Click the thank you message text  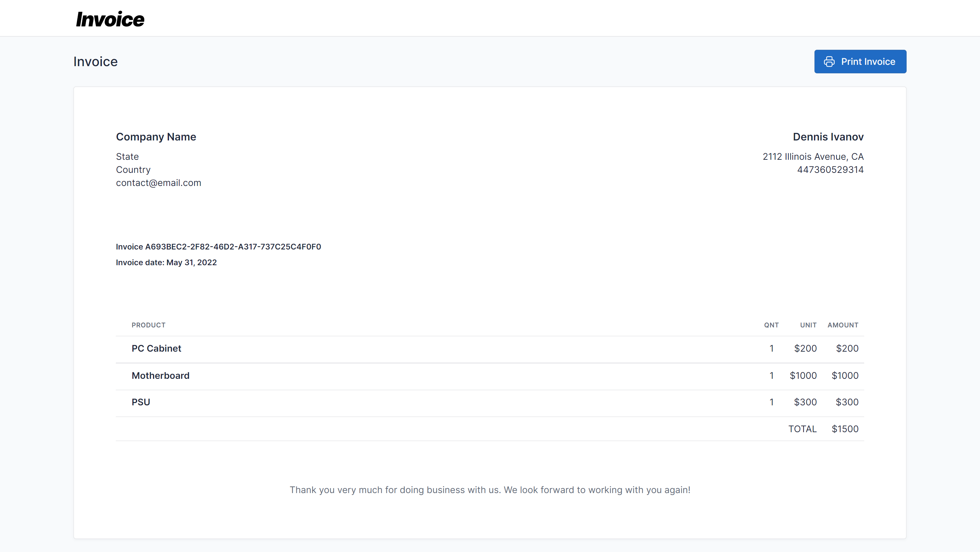(x=490, y=490)
